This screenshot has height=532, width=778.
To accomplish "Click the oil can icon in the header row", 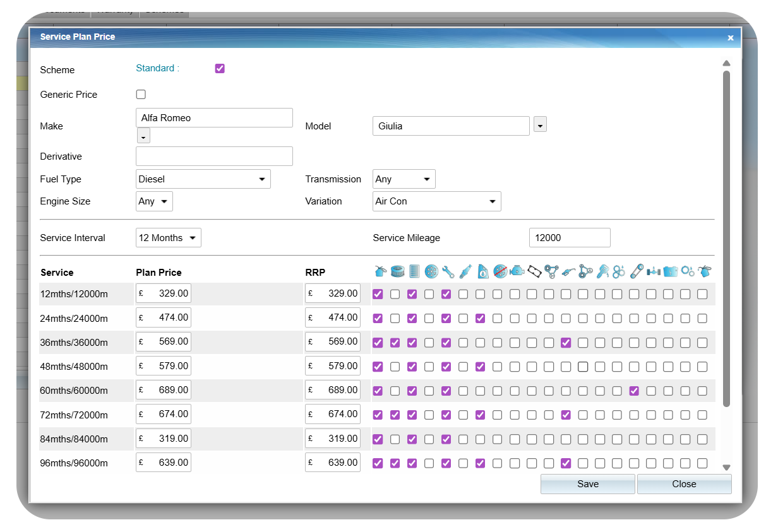I will coord(380,272).
